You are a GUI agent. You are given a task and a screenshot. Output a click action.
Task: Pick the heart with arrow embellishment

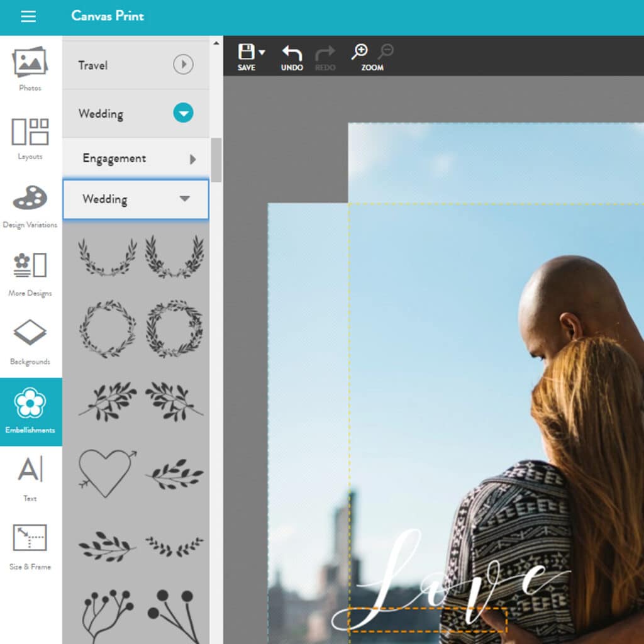click(x=106, y=472)
